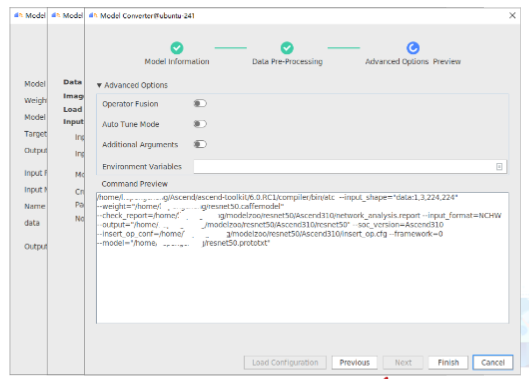The image size is (529, 379).
Task: Close the Model Converter dialog
Action: pyautogui.click(x=512, y=16)
